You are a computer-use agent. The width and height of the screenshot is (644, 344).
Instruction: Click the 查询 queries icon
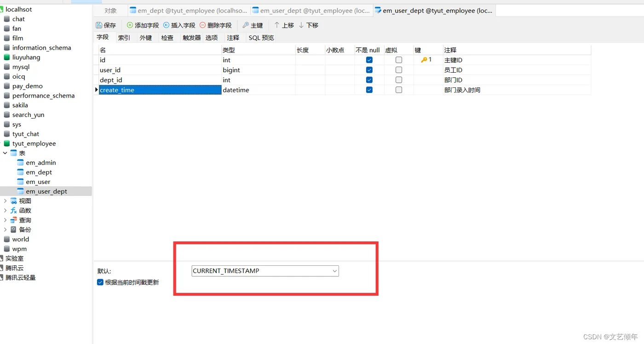[13, 220]
